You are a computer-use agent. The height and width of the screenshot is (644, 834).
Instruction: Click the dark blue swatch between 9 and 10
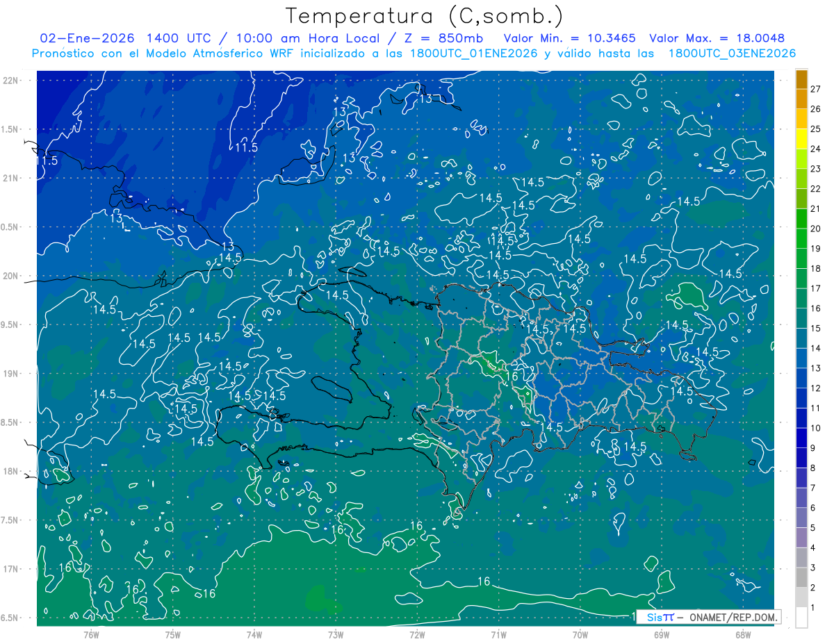pyautogui.click(x=801, y=438)
